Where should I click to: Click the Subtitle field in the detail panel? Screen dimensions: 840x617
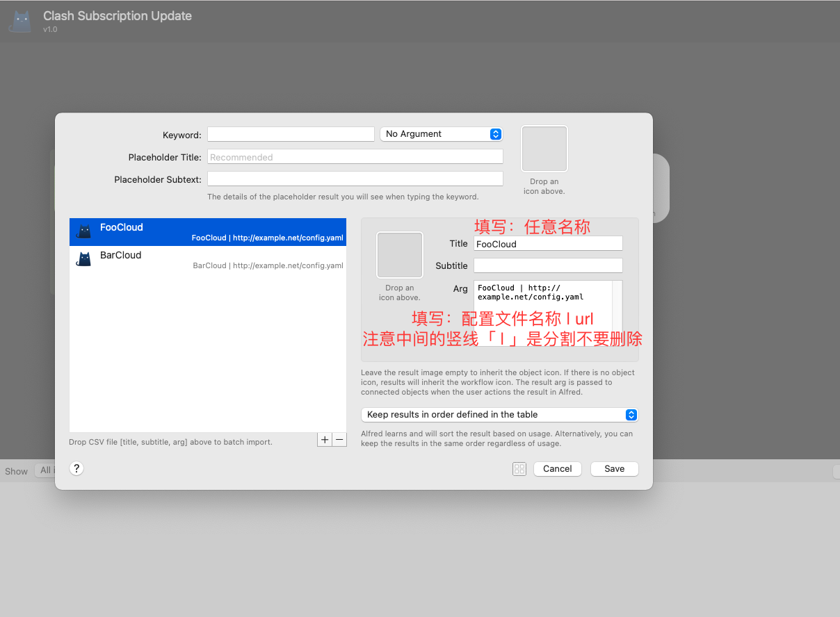pyautogui.click(x=547, y=265)
